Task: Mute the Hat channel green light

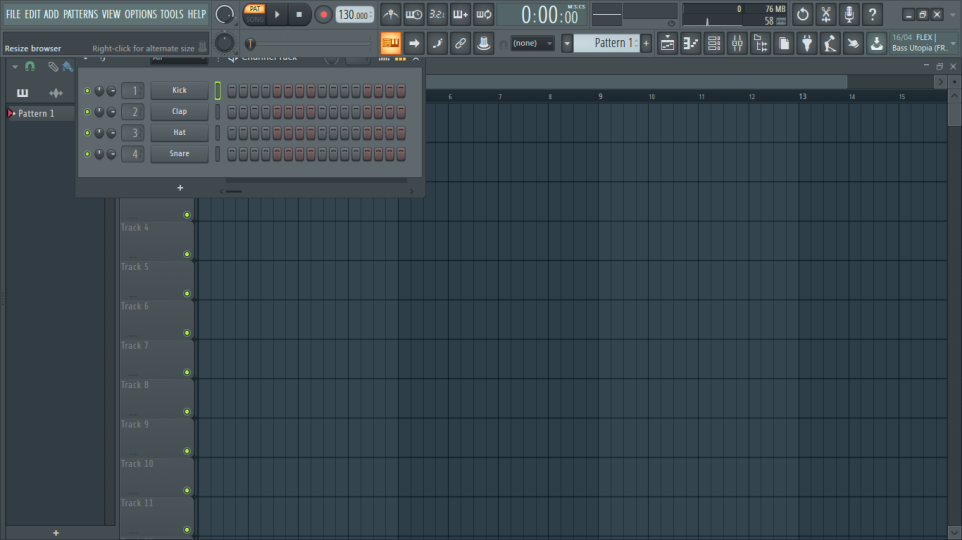Action: (x=87, y=133)
